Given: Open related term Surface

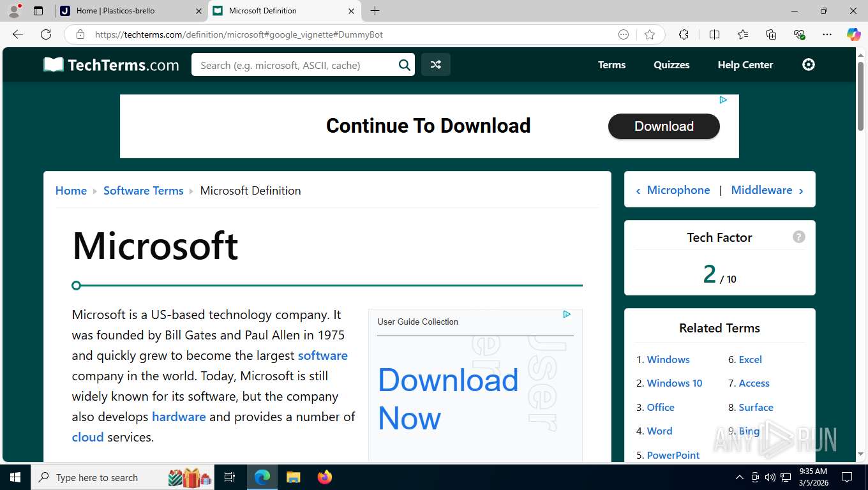Looking at the screenshot, I should (x=756, y=407).
